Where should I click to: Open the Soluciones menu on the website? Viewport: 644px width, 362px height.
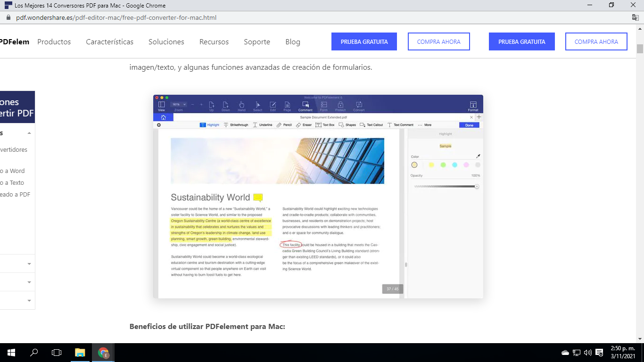(166, 41)
